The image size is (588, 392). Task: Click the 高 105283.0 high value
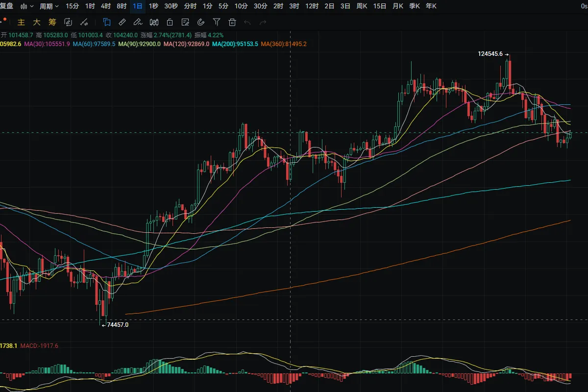click(x=52, y=35)
